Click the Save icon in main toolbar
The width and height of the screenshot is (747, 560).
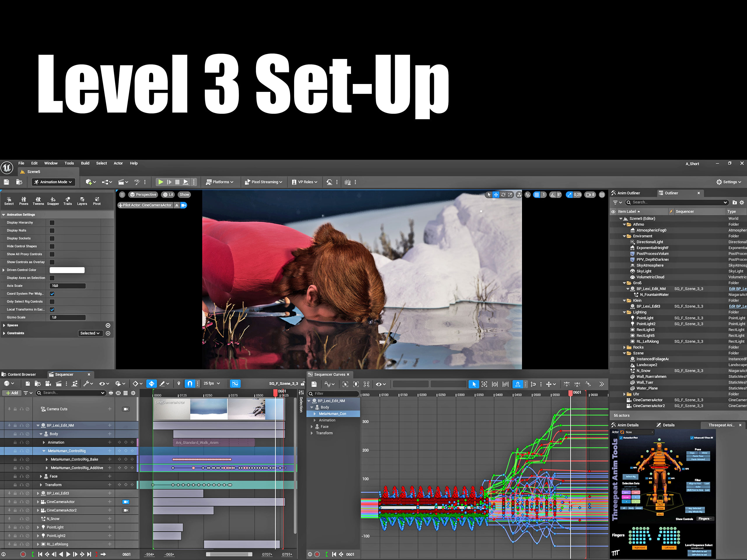6,182
